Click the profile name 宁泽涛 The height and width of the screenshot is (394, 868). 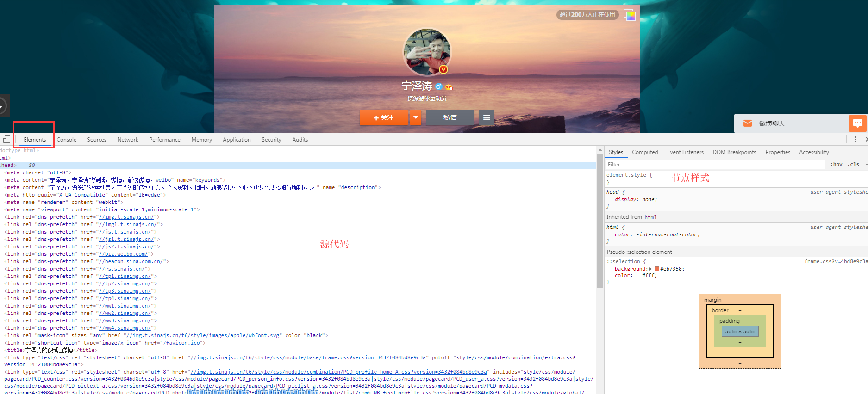click(x=417, y=86)
